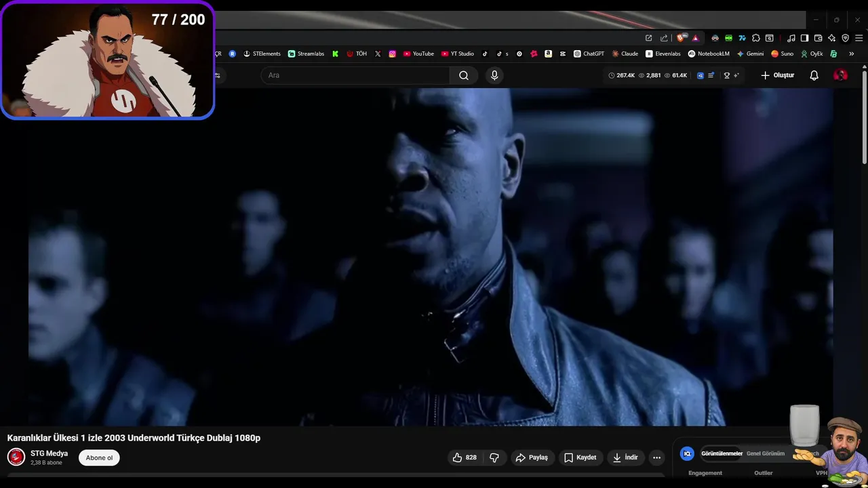Open STG Medya channel name

pyautogui.click(x=49, y=453)
